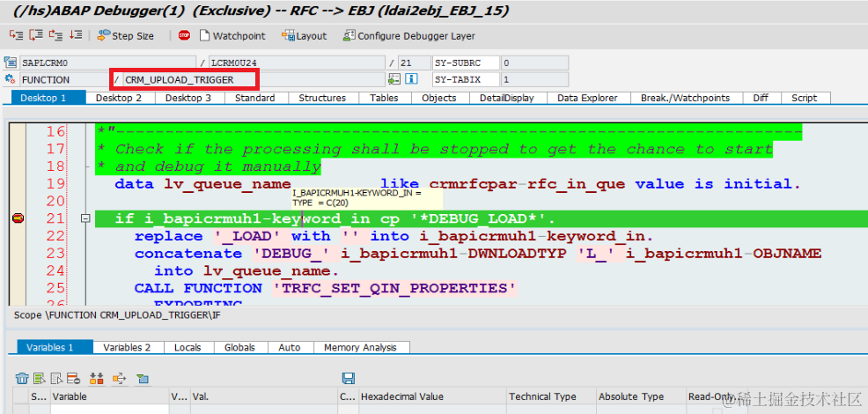Click the program stack icon beside SAPLCRM0
This screenshot has height=414, width=868.
[x=11, y=63]
